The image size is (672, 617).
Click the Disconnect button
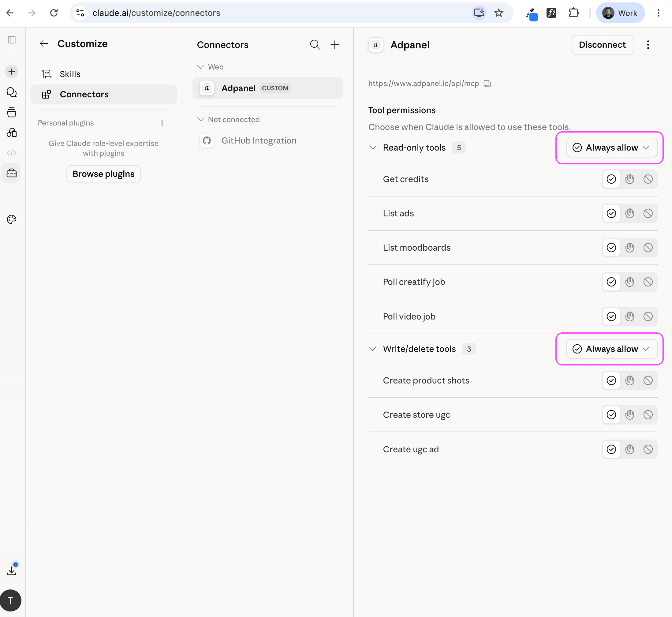tap(602, 45)
